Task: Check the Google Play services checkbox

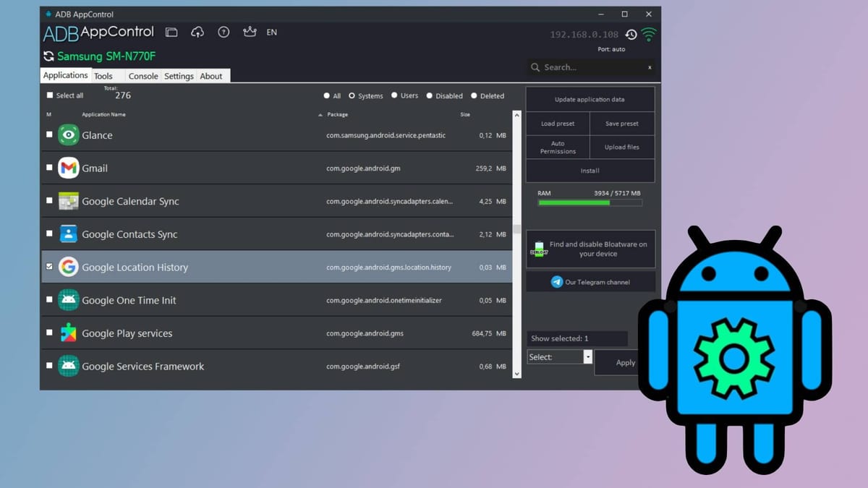Action: (49, 333)
